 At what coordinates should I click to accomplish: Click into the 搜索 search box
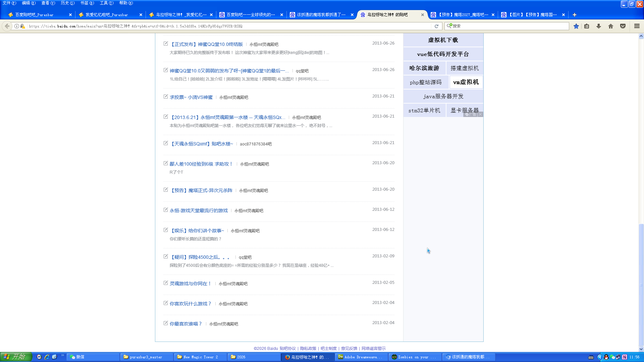(x=506, y=26)
